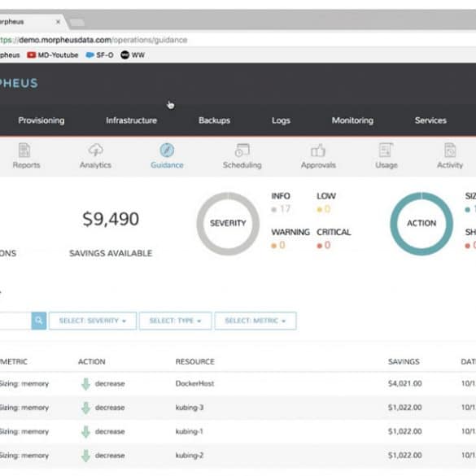476x476 pixels.
Task: Open the Usage icon
Action: 386,150
